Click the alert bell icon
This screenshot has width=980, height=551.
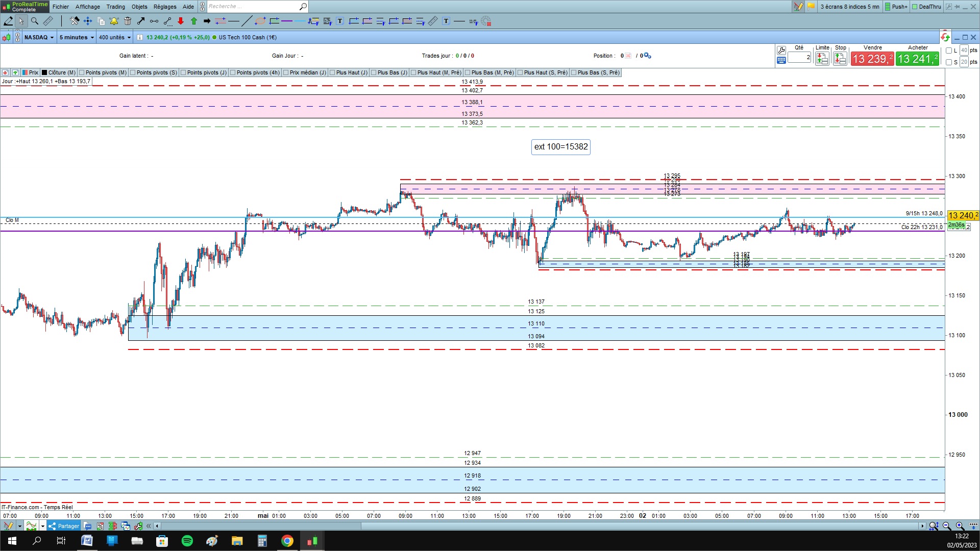(114, 21)
